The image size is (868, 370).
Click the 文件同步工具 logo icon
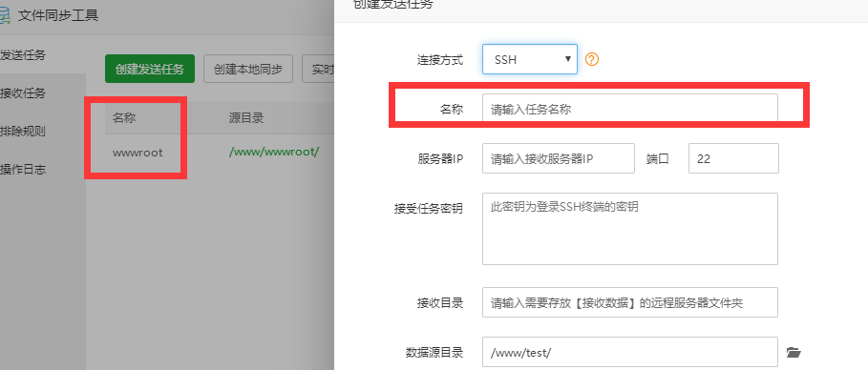click(x=5, y=15)
